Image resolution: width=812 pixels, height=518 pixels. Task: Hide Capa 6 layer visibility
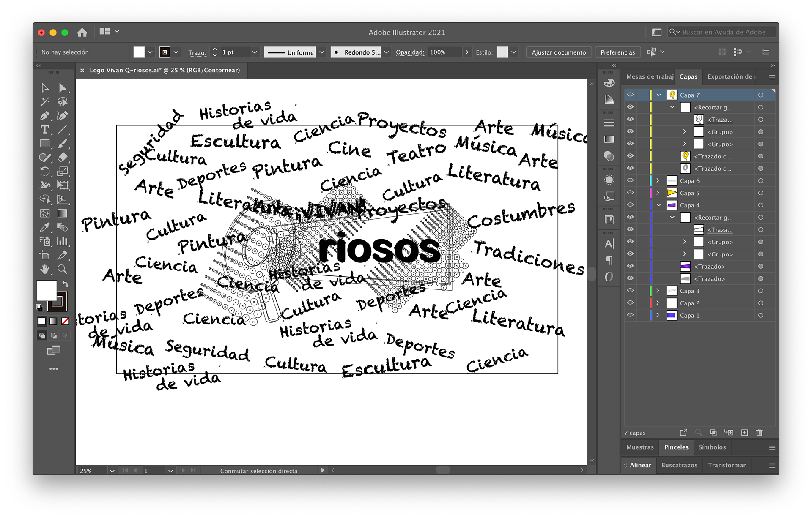pyautogui.click(x=630, y=180)
